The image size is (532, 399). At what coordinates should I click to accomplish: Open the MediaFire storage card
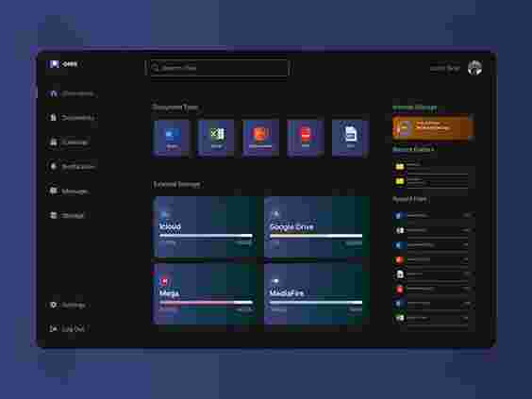pyautogui.click(x=317, y=293)
